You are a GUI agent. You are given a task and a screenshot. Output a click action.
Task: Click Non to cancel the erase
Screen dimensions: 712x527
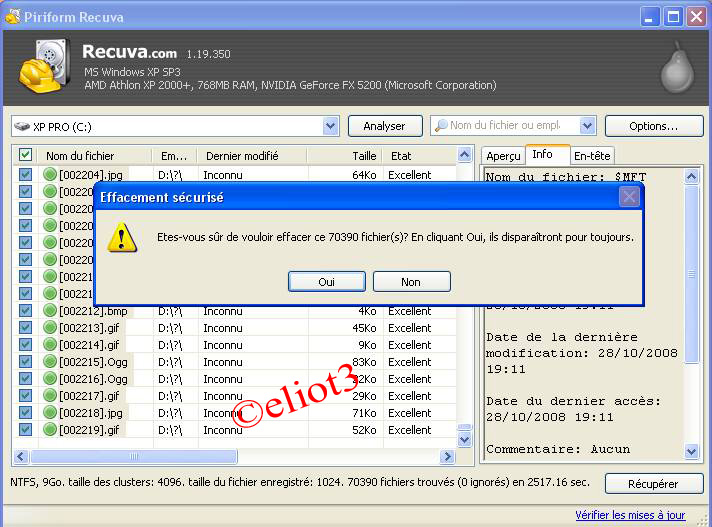(411, 282)
